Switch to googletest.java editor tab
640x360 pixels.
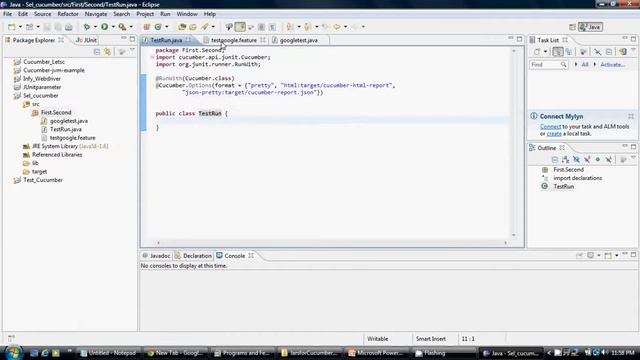[298, 40]
